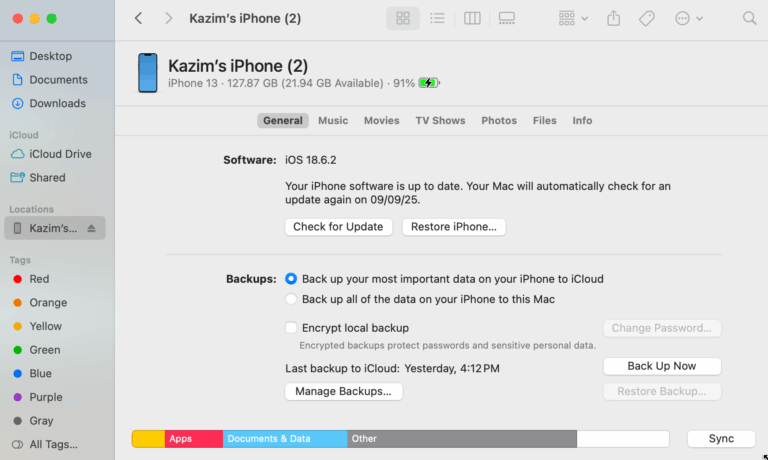
Task: Click the Apps storage bar segment
Action: (194, 439)
